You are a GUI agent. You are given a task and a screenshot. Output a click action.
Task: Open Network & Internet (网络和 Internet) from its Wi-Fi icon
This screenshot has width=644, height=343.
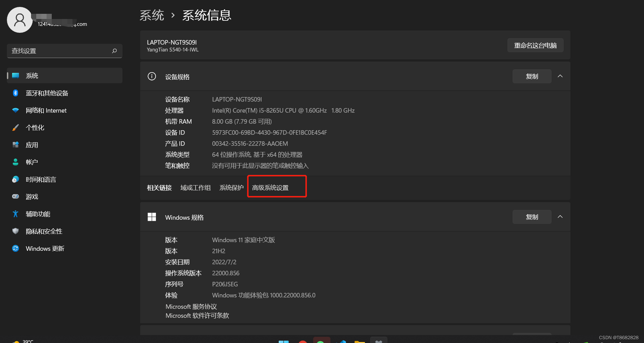16,110
